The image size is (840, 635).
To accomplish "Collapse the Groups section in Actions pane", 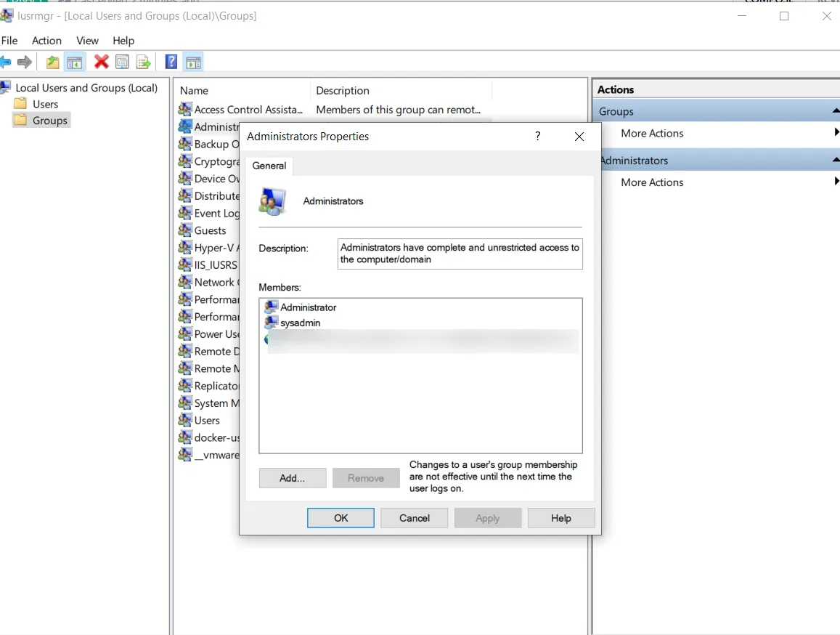I will [x=836, y=110].
